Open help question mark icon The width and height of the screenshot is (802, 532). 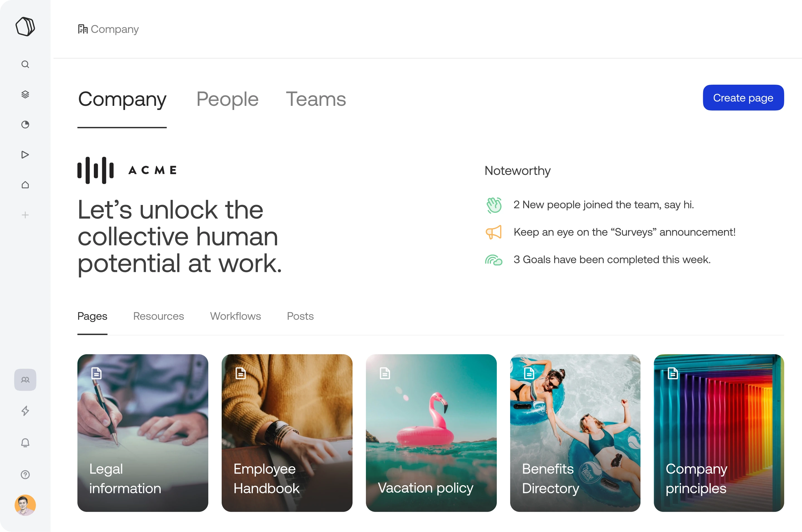[x=25, y=474]
